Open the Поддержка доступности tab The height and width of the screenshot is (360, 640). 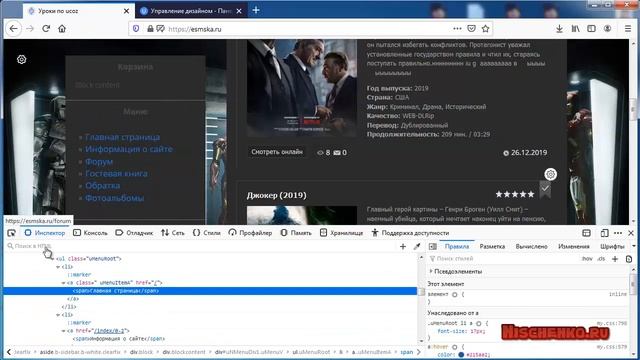point(410,233)
